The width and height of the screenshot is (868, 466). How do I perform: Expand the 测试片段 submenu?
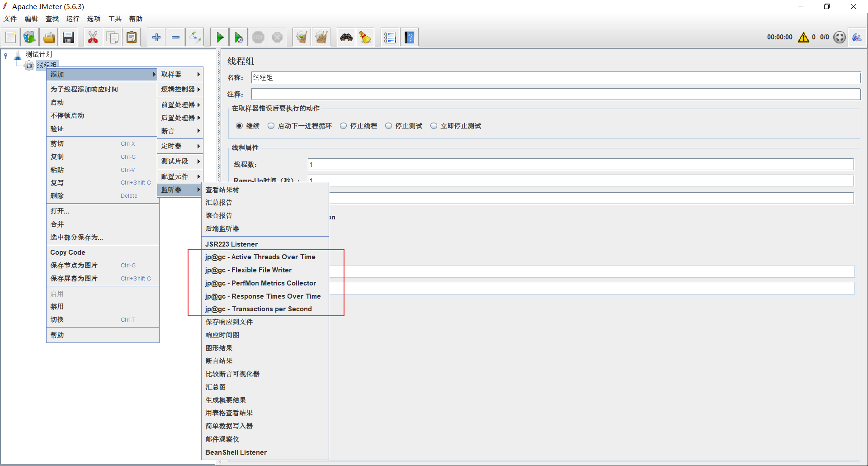tap(180, 162)
